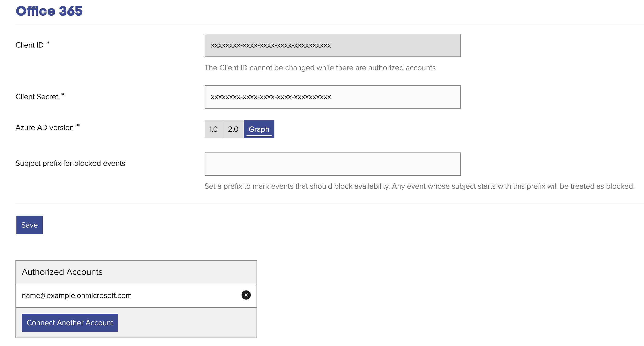Select Azure AD version 2.0
Image resolution: width=644 pixels, height=346 pixels.
point(233,129)
